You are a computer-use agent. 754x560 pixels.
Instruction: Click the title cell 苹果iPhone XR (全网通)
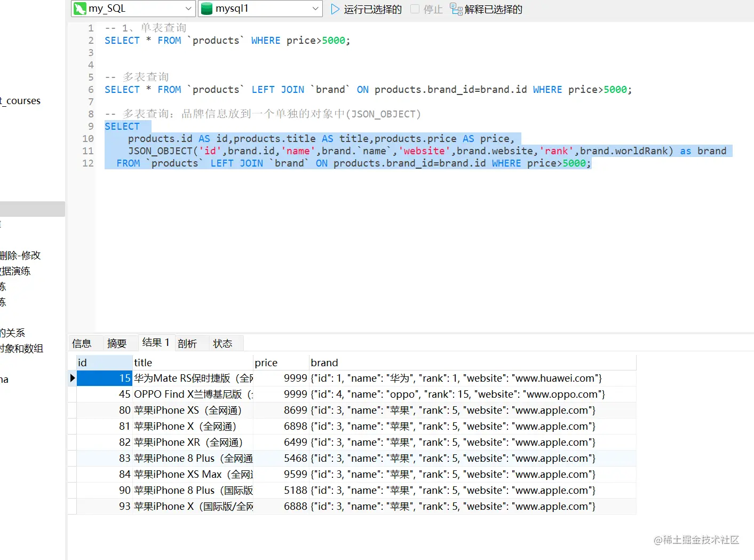[x=193, y=442]
